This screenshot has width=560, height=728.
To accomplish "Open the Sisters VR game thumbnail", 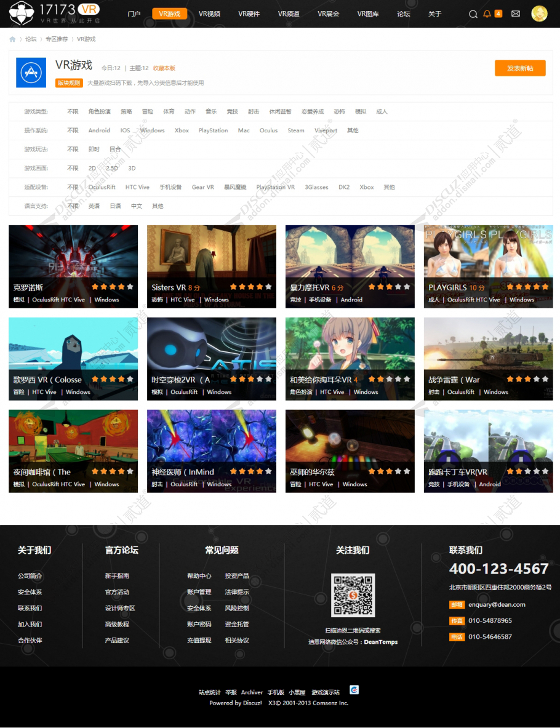I will click(212, 266).
